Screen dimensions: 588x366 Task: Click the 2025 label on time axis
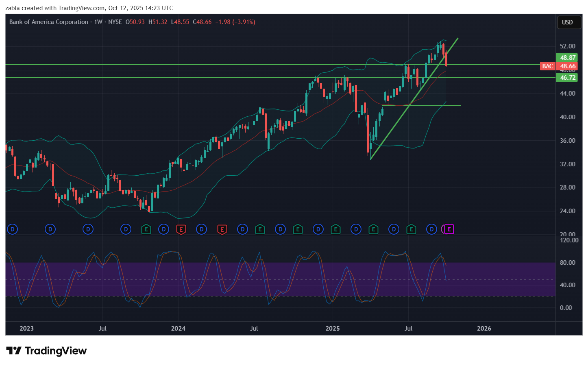point(333,329)
